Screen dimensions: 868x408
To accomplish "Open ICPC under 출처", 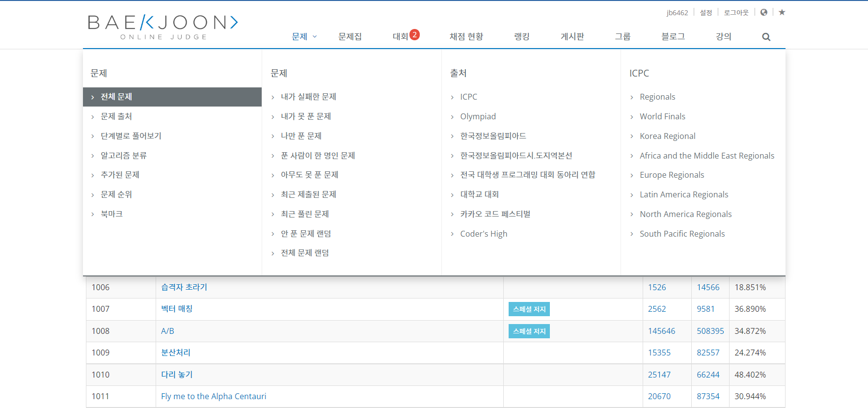I will coord(468,97).
